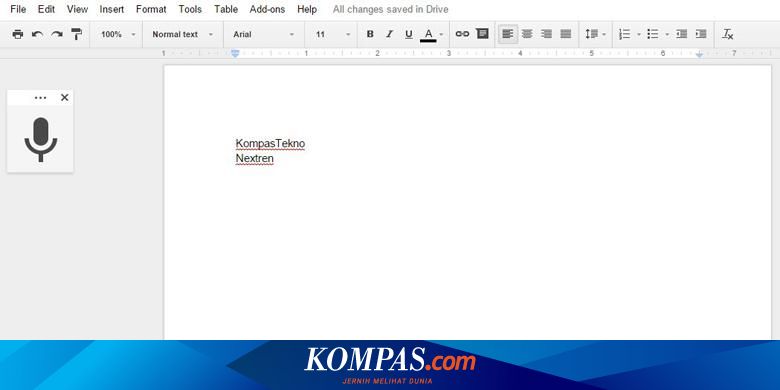Screen dimensions: 780x390
Task: Open the Normal text style dropdown
Action: click(183, 34)
